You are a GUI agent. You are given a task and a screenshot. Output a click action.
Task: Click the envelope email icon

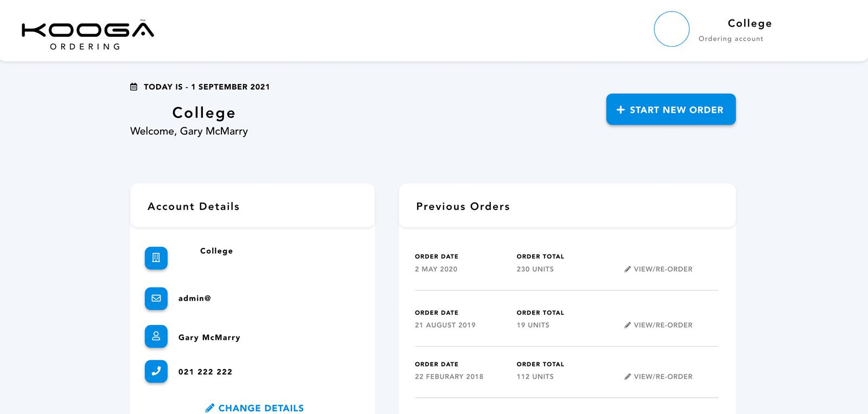156,298
